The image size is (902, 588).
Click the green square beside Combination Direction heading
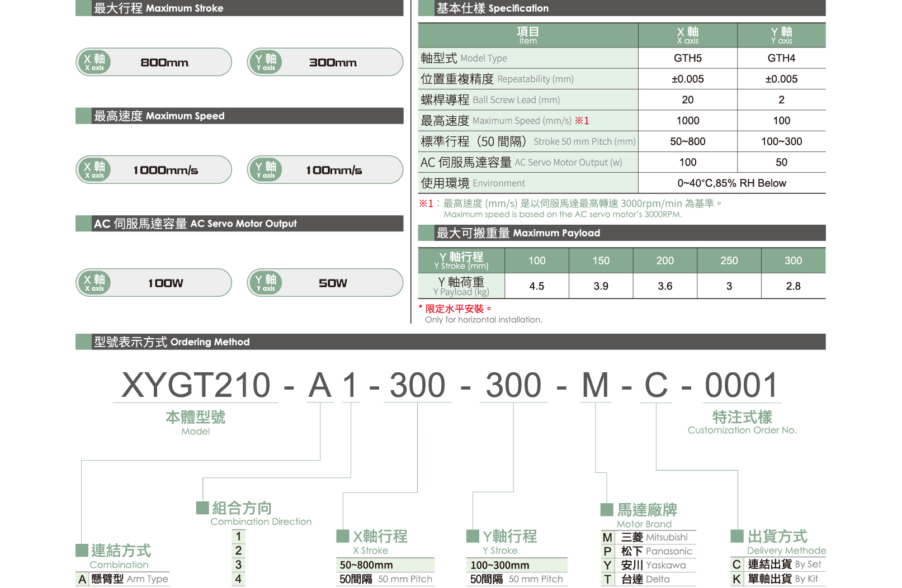(202, 508)
